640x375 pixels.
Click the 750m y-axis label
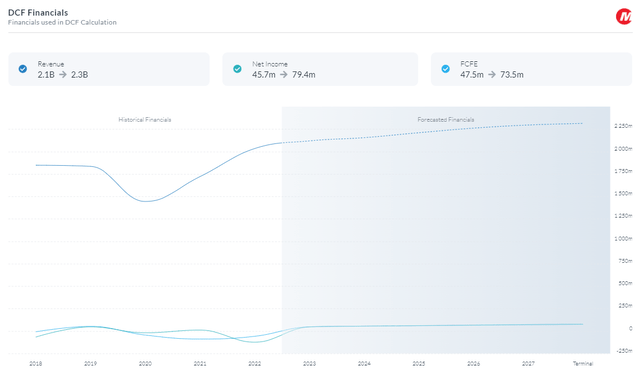(x=626, y=261)
